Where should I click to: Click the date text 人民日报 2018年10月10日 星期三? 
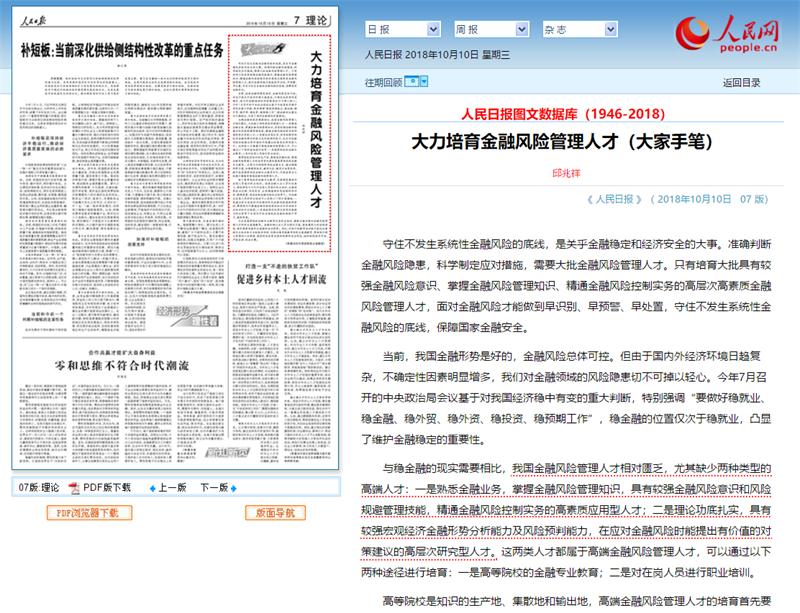click(437, 55)
